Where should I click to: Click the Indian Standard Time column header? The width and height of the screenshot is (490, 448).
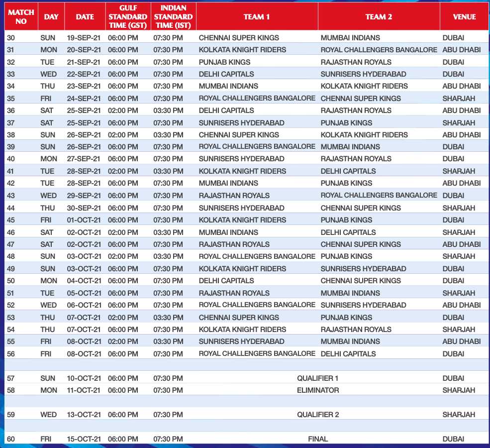point(173,16)
